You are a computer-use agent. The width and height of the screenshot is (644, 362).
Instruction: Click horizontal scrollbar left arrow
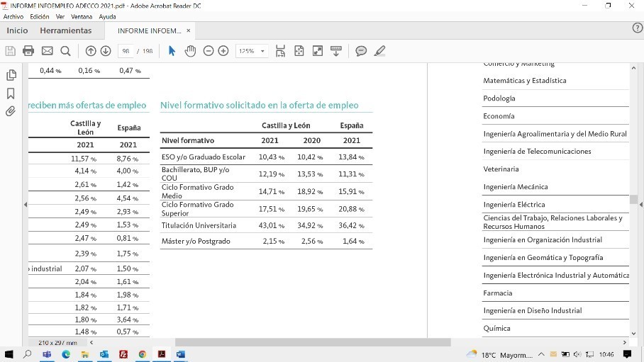(x=91, y=342)
